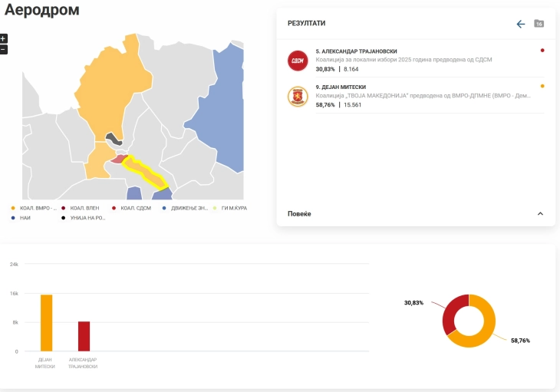Screen dimensions: 560x392
Task: Toggle КОАЛ. ВЛЕН legend item
Action: coord(83,208)
